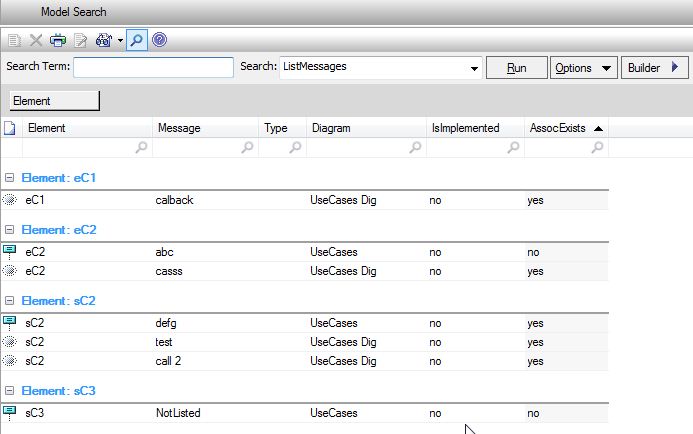The height and width of the screenshot is (434, 693).
Task: Open the binoculars icon dropdown arrow
Action: [x=120, y=41]
